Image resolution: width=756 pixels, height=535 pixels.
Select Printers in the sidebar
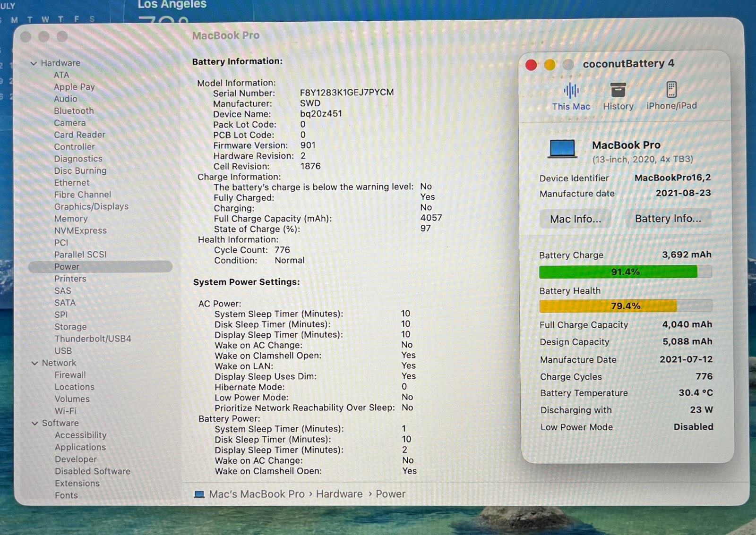pos(70,279)
